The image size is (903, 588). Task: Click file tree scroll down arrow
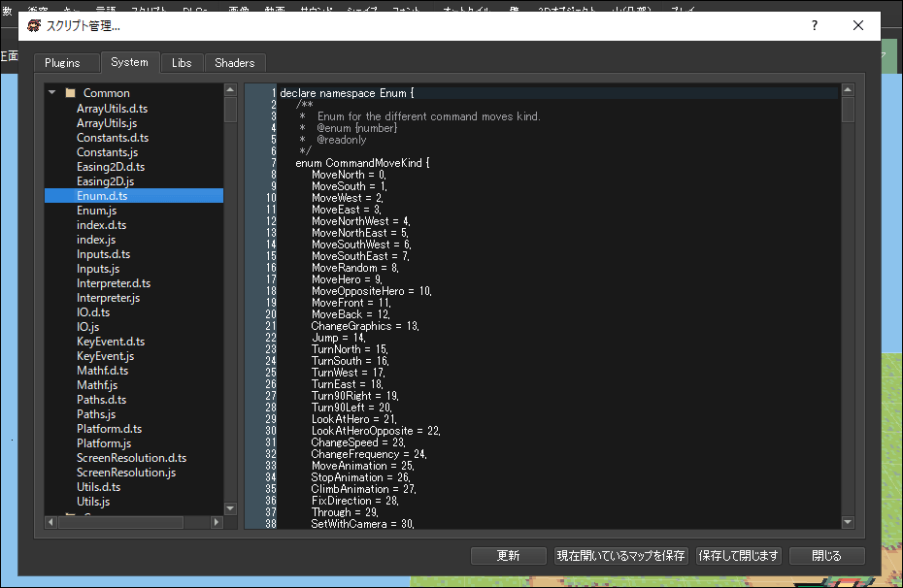coord(230,507)
